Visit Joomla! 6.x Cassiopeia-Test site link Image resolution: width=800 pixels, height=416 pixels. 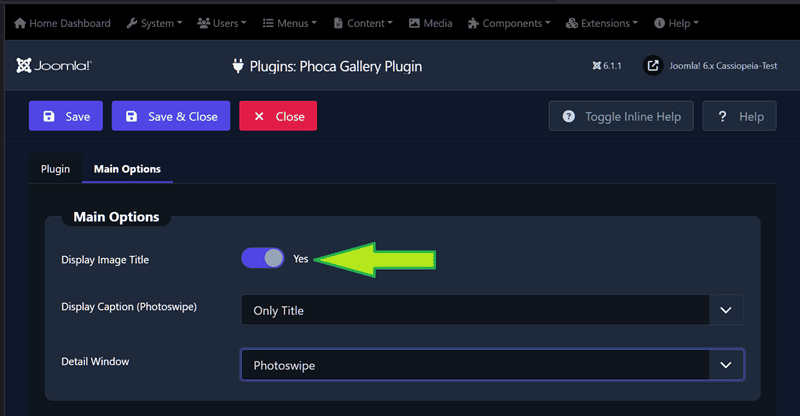point(723,66)
